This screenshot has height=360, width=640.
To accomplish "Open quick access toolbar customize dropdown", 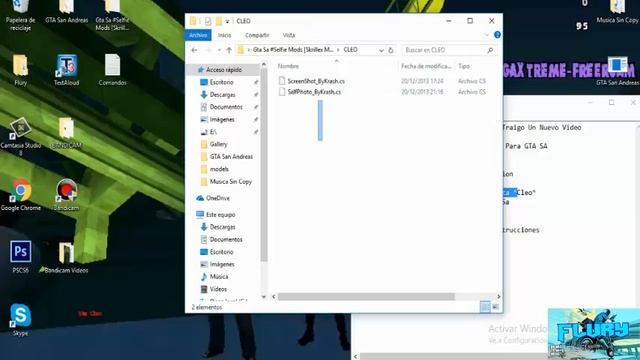I will [x=227, y=21].
